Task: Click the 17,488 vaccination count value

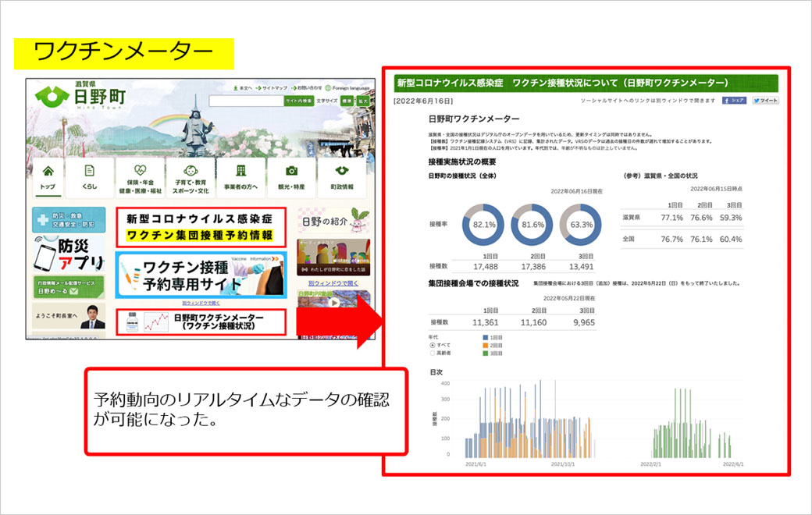Action: (x=485, y=267)
